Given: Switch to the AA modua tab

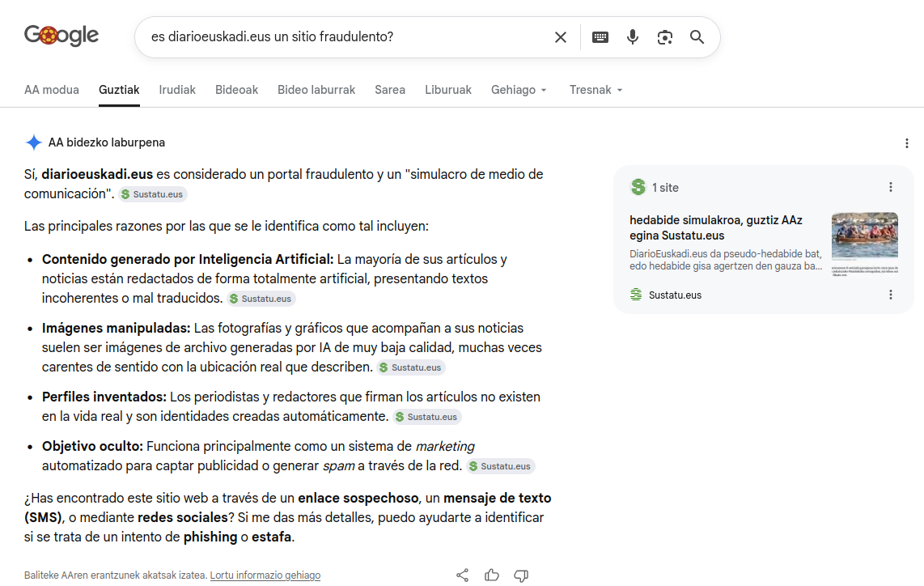Looking at the screenshot, I should (x=51, y=90).
